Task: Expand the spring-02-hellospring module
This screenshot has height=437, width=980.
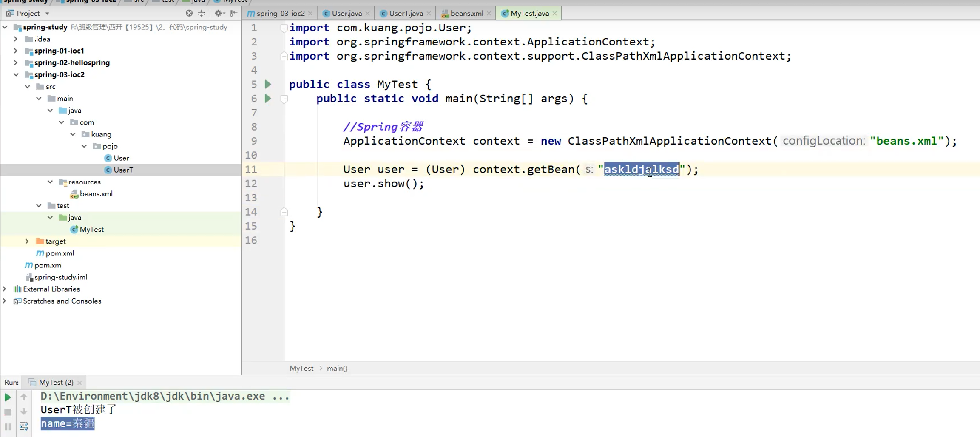Action: [x=16, y=62]
